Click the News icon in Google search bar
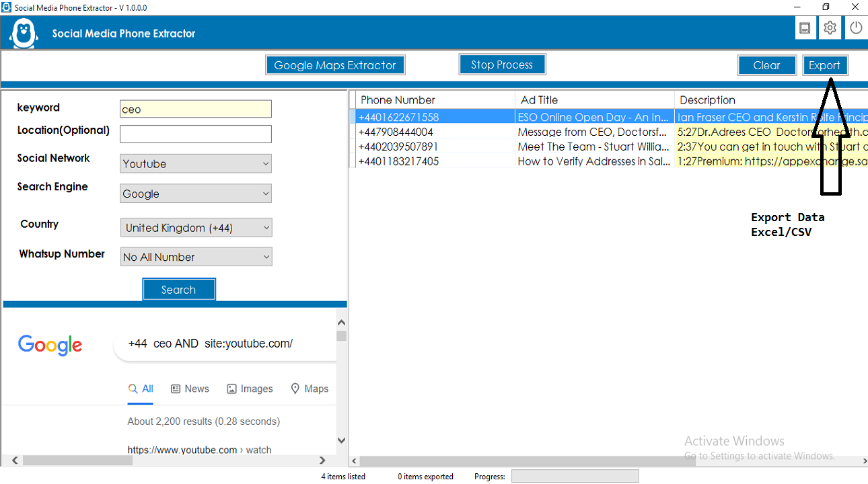 190,389
